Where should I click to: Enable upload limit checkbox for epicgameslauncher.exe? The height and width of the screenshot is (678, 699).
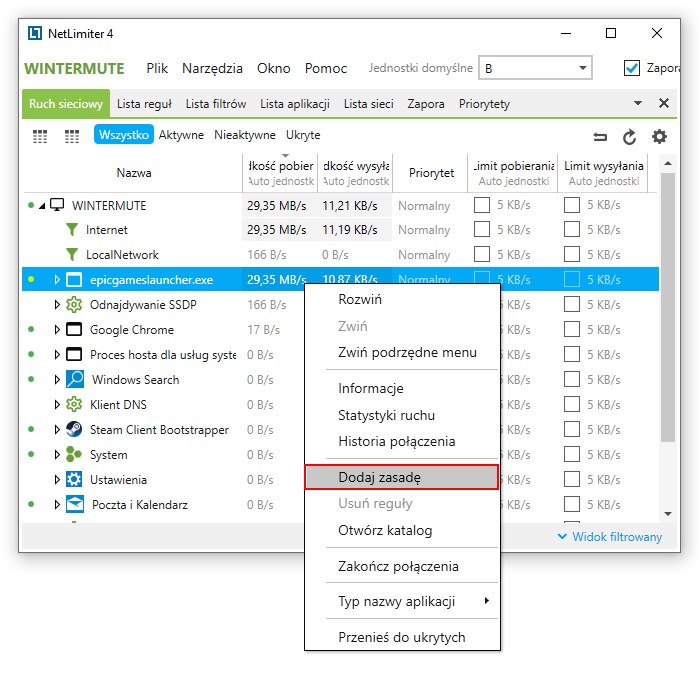click(x=572, y=279)
